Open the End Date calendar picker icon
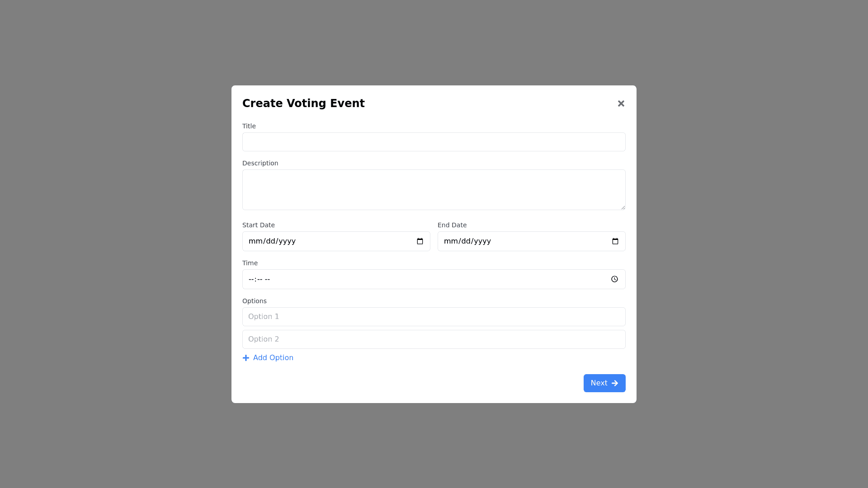 click(x=615, y=241)
